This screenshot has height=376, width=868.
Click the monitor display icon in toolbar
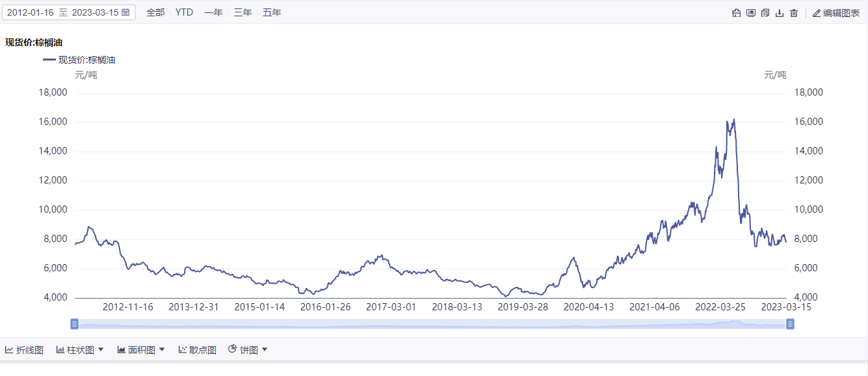(x=751, y=12)
